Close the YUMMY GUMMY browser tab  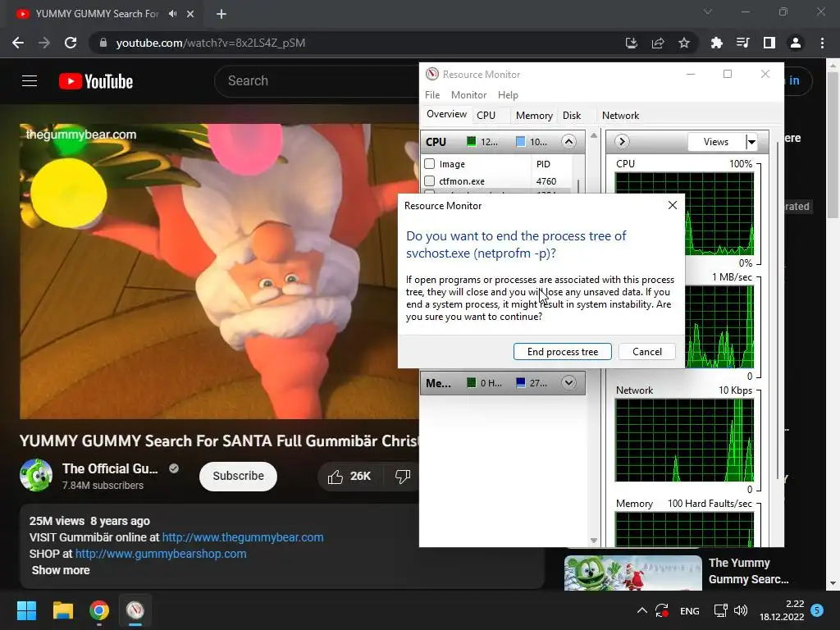(190, 14)
